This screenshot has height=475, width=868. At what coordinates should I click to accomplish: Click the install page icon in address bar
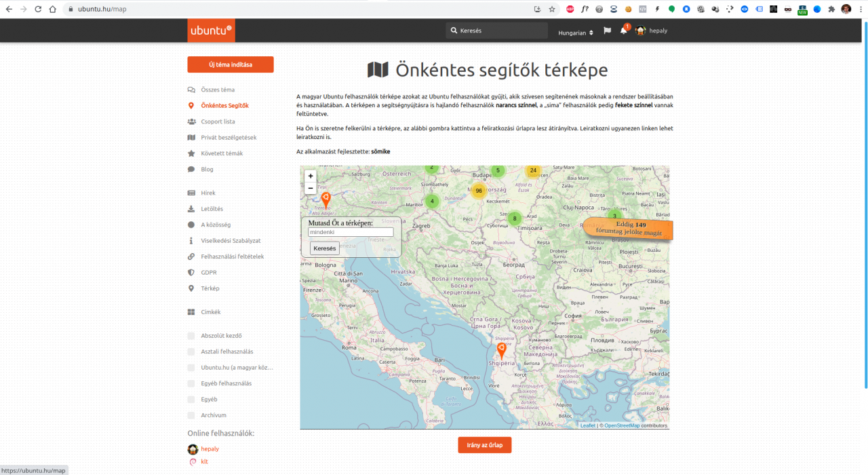538,9
